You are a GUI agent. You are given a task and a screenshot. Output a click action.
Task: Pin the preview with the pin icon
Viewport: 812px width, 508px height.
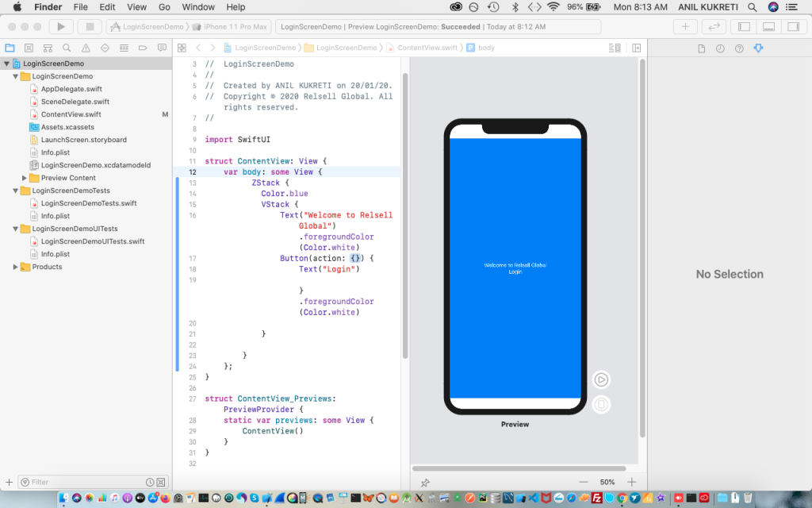coord(425,482)
